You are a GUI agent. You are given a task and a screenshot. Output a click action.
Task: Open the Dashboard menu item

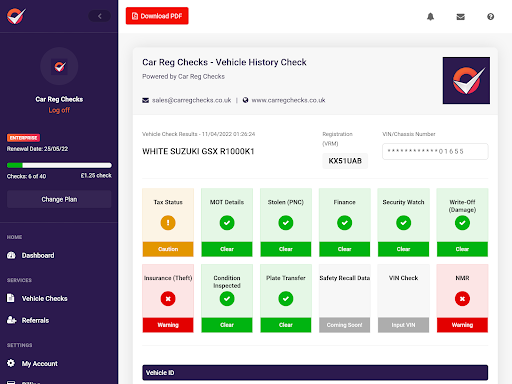pos(38,255)
